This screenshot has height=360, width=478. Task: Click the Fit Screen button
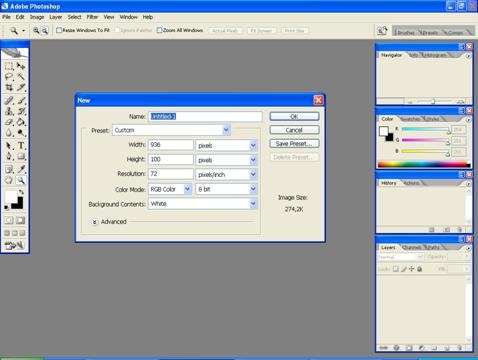click(x=262, y=31)
